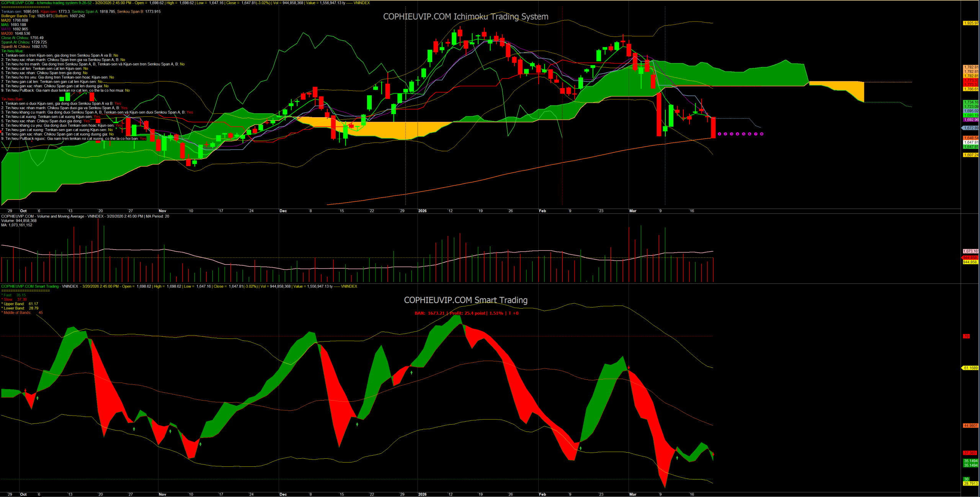
Task: Click the Smart Trading panel title
Action: (x=465, y=300)
